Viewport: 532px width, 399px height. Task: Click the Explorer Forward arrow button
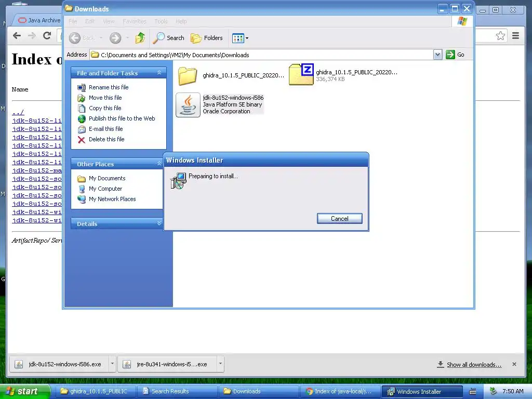115,38
